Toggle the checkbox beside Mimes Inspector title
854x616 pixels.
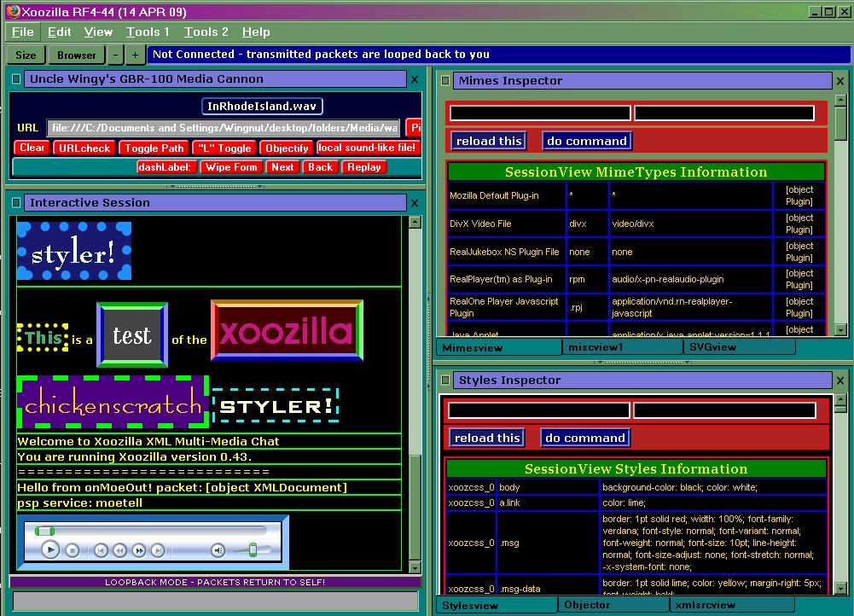(445, 80)
